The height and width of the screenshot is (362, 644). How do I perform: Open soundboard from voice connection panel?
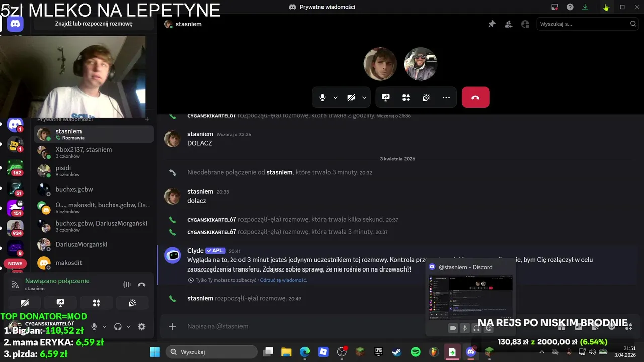coord(132,303)
